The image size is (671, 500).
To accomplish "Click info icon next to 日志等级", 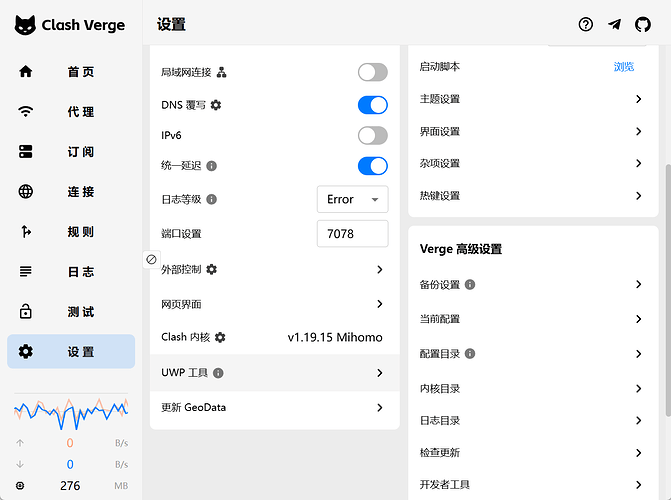I will click(x=211, y=199).
